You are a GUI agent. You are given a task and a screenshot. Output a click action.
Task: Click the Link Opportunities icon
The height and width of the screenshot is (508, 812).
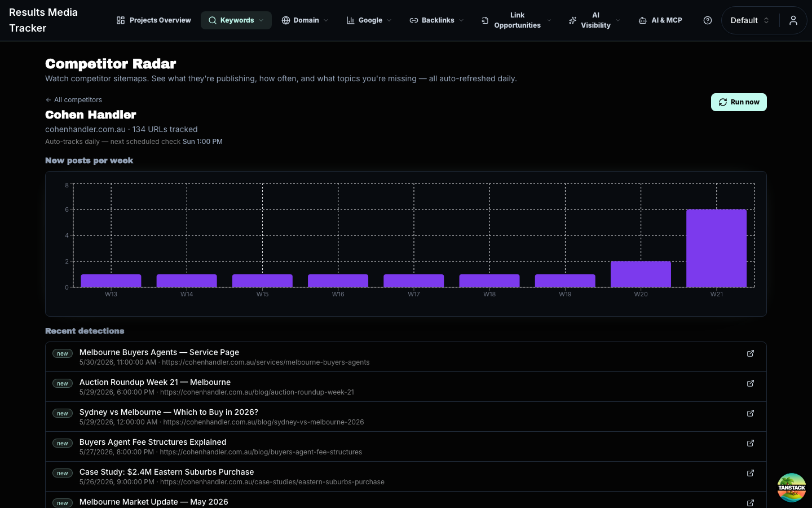(485, 20)
